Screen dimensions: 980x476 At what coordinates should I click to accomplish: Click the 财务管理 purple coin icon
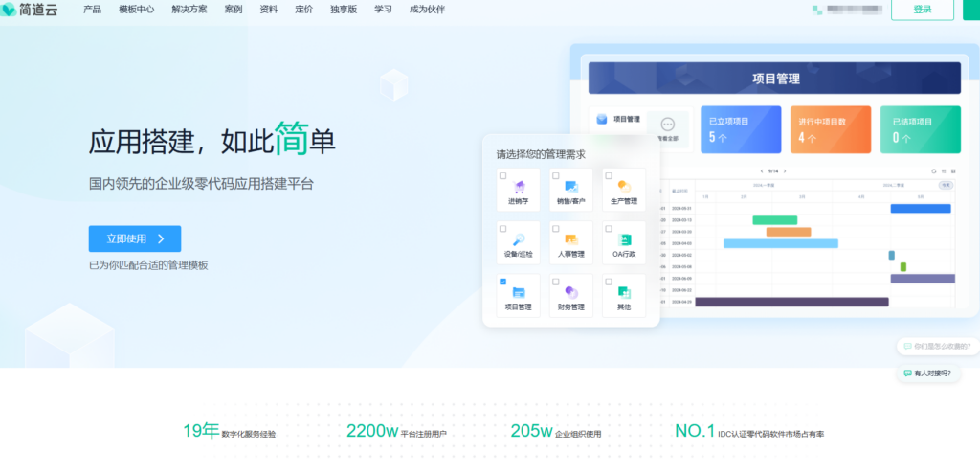[571, 292]
